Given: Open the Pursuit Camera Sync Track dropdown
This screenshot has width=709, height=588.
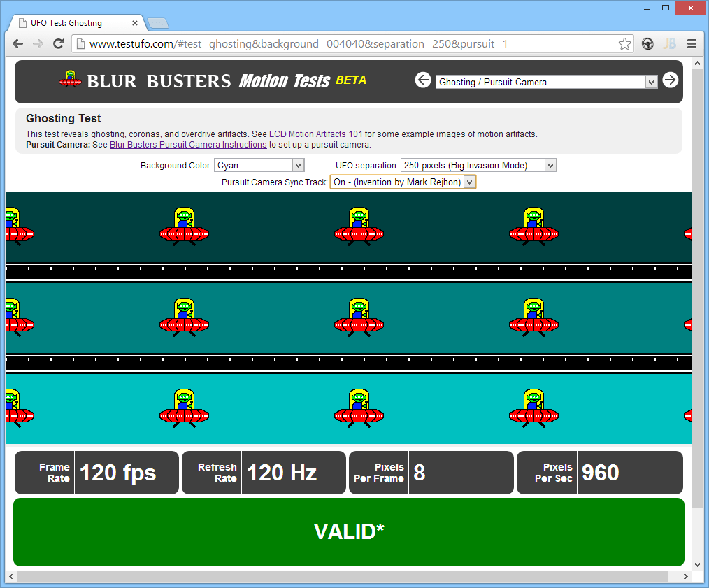Looking at the screenshot, I should click(403, 182).
